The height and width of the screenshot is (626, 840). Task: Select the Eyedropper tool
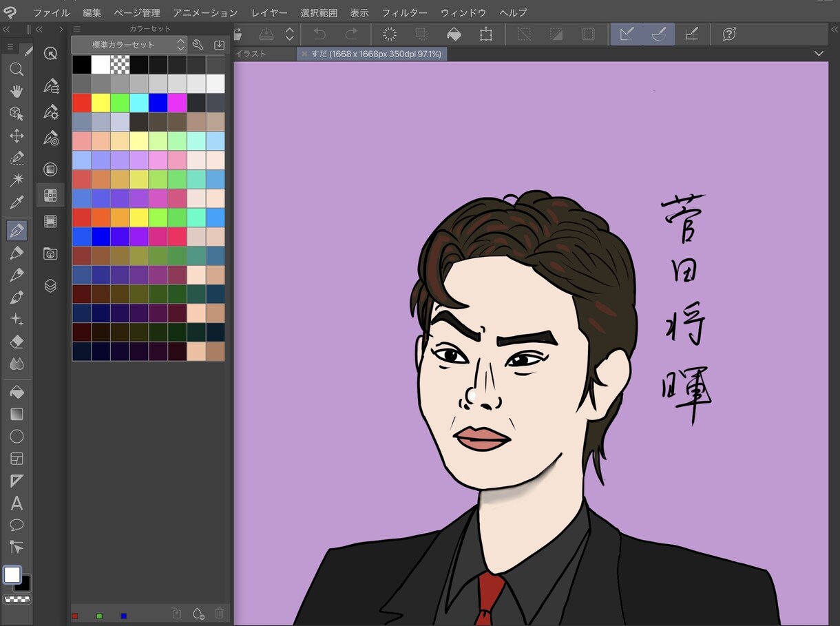click(x=17, y=202)
